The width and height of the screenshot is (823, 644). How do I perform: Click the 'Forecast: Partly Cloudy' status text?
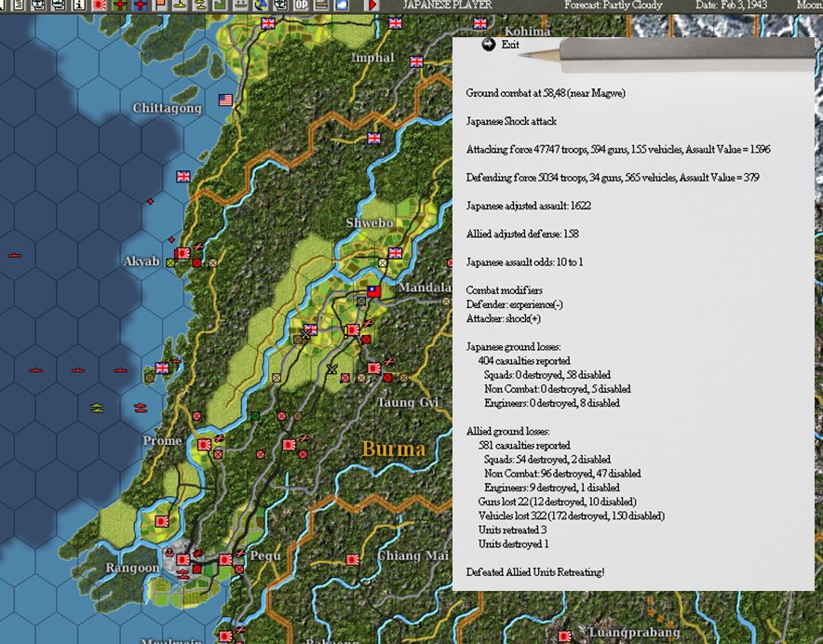613,6
